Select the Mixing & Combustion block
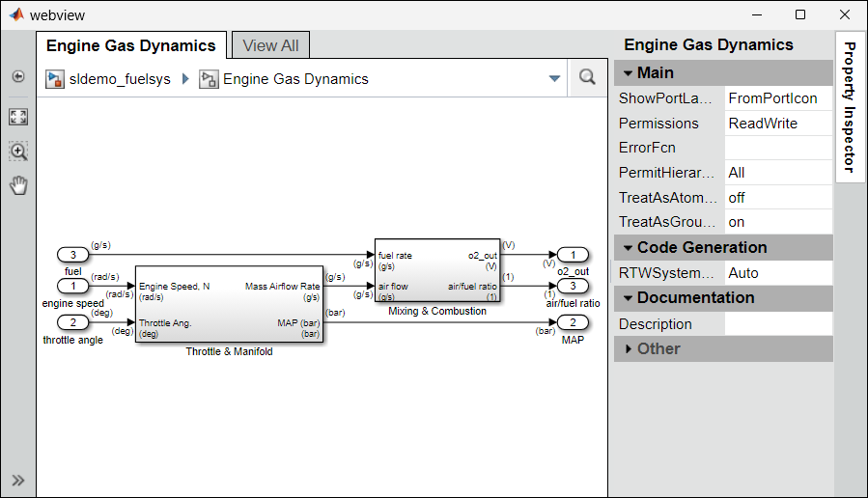Screen dimensions: 868x498 [x=437, y=270]
